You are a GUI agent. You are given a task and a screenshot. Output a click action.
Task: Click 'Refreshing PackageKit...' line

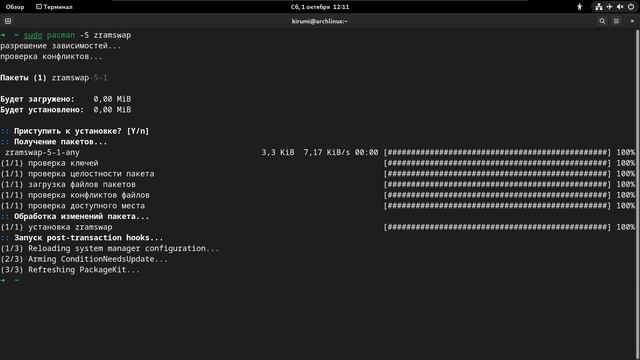[70, 270]
